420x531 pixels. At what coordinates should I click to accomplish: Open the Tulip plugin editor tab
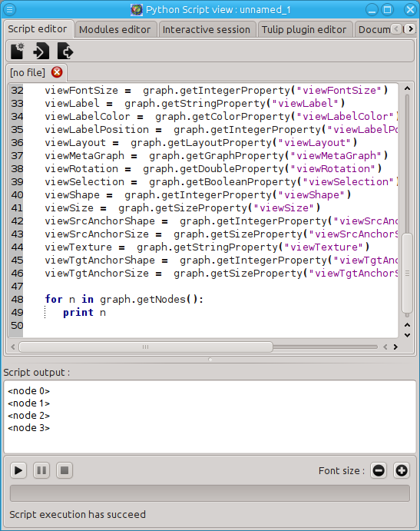(304, 29)
